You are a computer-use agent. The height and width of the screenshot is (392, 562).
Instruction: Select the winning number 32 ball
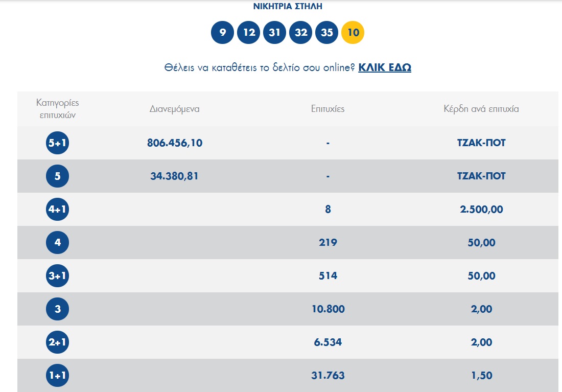tap(301, 33)
